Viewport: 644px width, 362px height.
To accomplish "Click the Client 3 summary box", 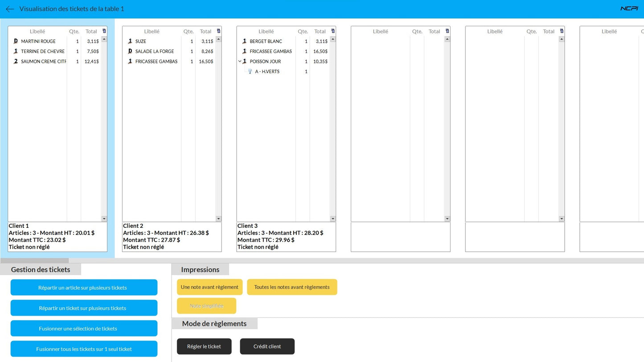I will tap(286, 237).
